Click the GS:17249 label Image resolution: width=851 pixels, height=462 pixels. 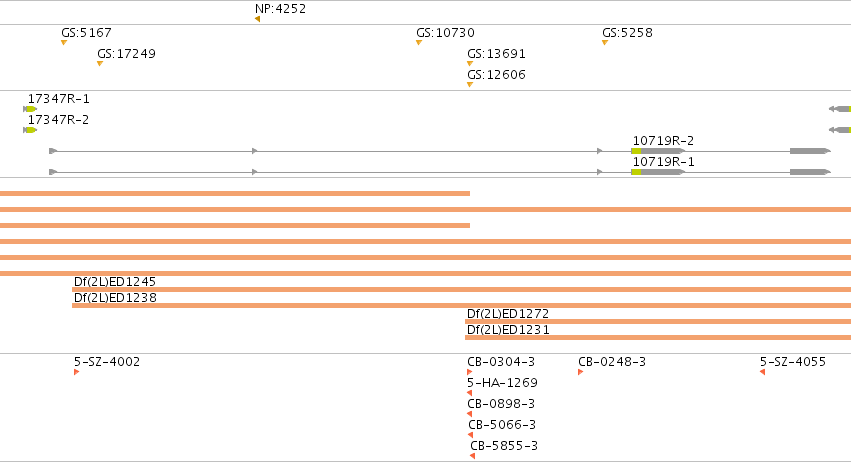click(126, 54)
